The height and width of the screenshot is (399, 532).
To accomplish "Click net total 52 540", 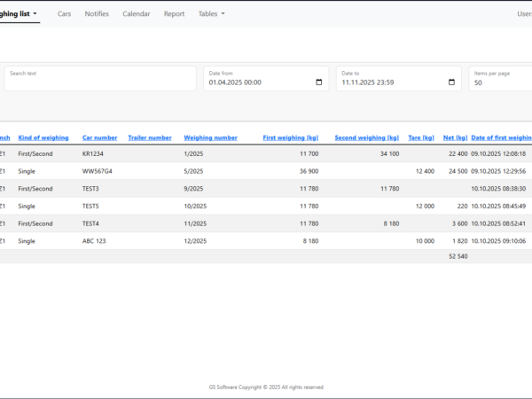I will pos(458,256).
